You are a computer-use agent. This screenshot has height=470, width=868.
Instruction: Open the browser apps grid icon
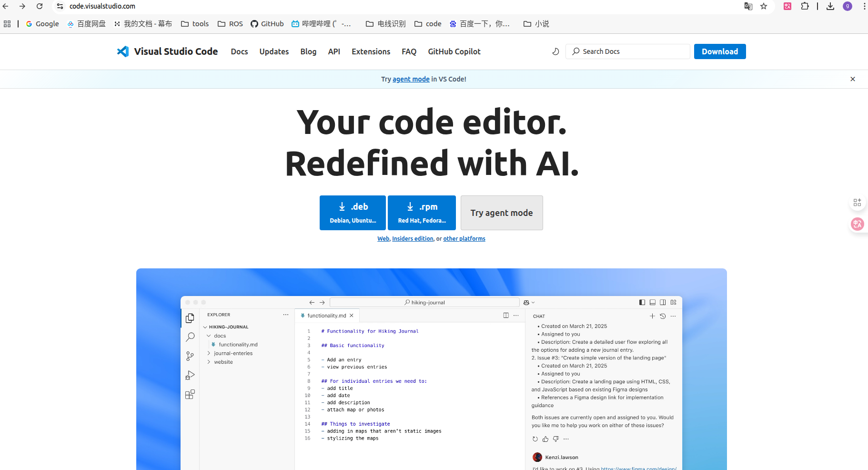7,24
